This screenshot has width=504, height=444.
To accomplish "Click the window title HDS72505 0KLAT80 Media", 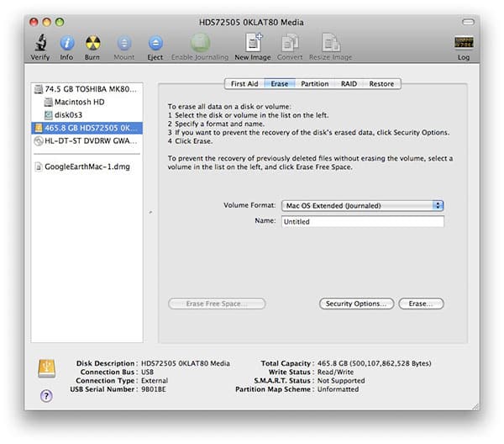I will point(251,22).
